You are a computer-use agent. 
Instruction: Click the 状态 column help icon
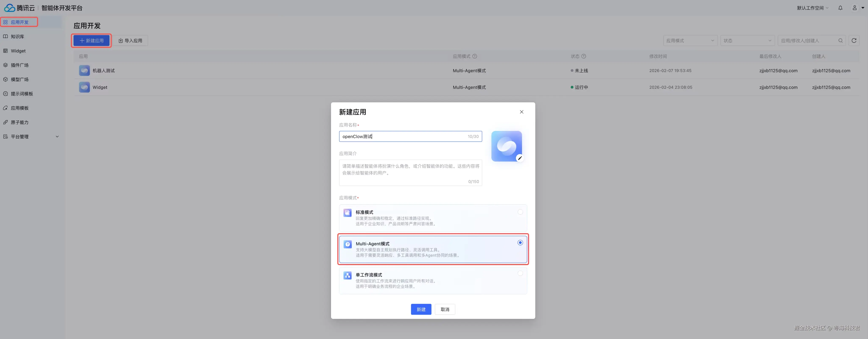pyautogui.click(x=584, y=56)
